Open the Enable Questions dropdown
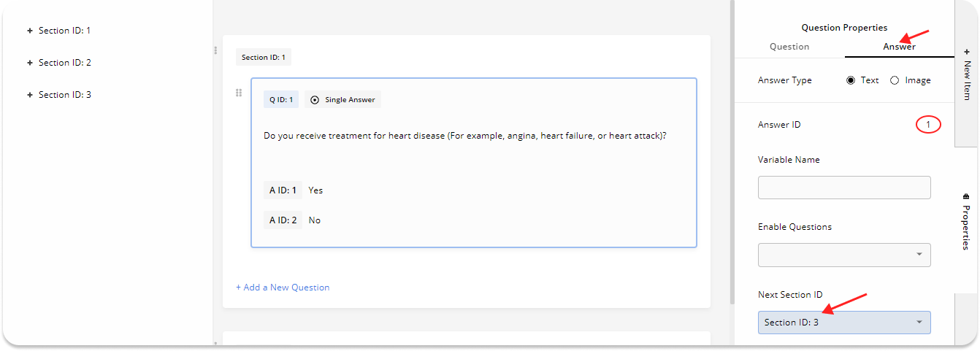 pos(844,255)
